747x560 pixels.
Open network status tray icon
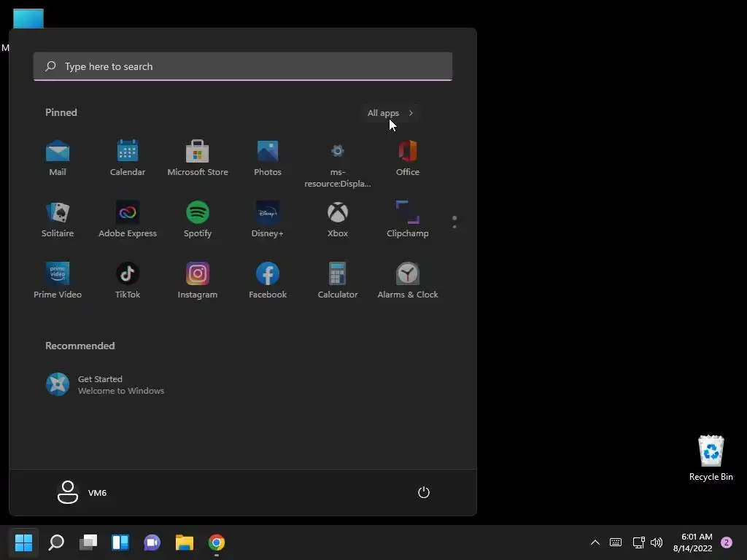pos(638,542)
